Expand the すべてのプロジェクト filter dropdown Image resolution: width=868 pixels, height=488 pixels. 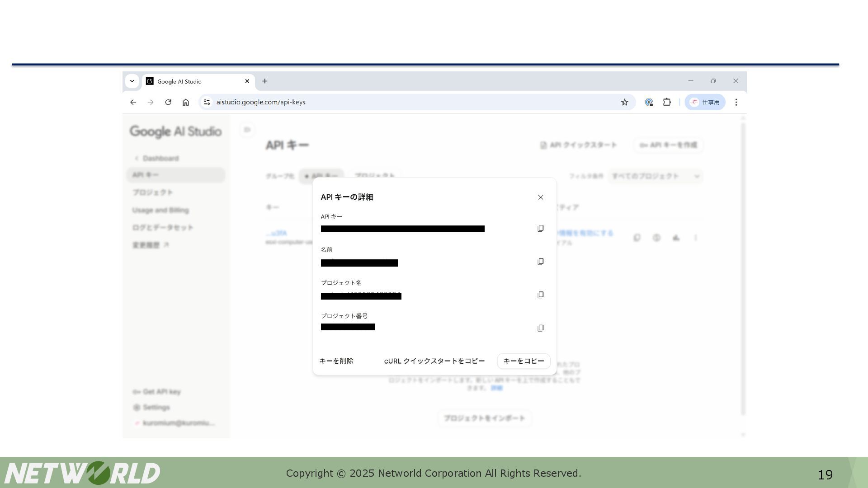[656, 176]
